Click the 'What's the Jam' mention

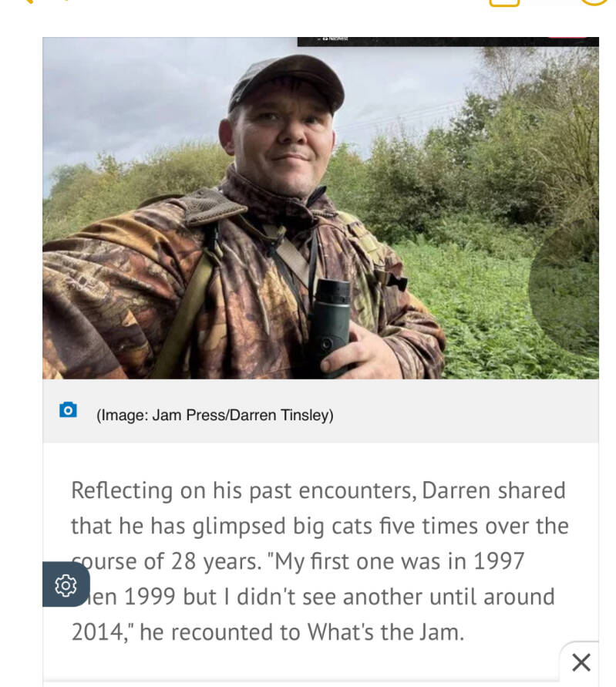[x=385, y=632]
